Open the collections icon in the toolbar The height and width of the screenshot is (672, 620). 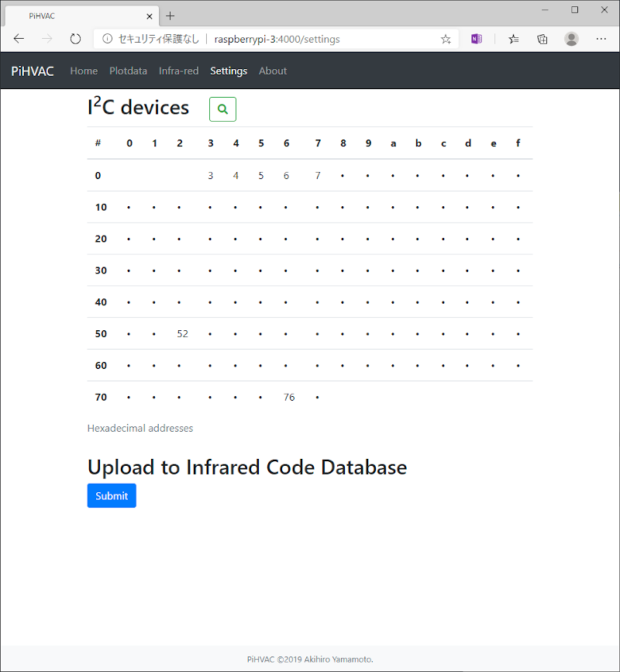tap(542, 39)
